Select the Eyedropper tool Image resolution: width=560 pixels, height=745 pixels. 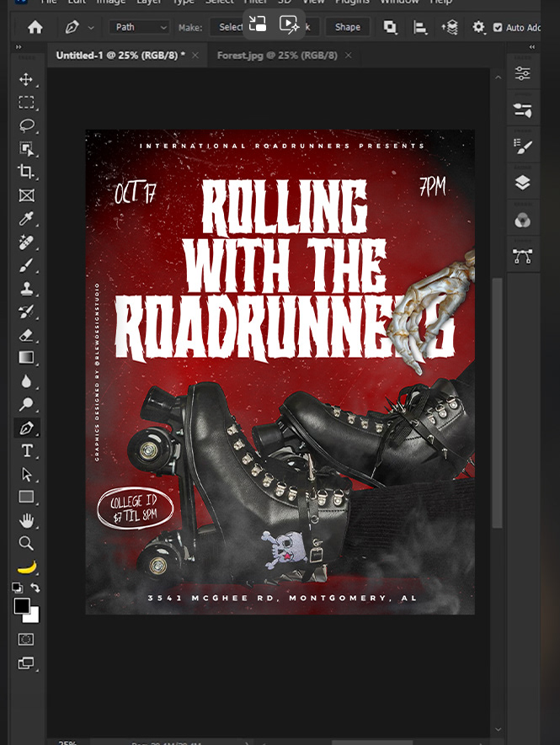pos(26,219)
